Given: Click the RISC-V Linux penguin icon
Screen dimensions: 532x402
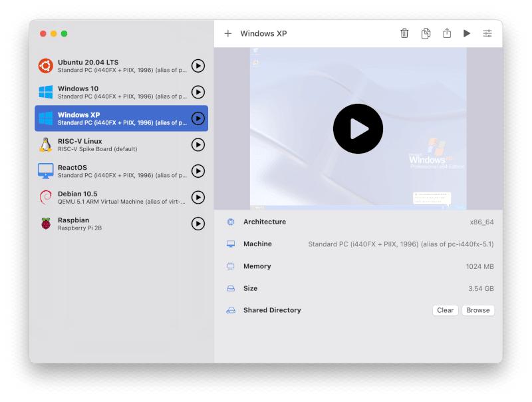Looking at the screenshot, I should tap(45, 144).
